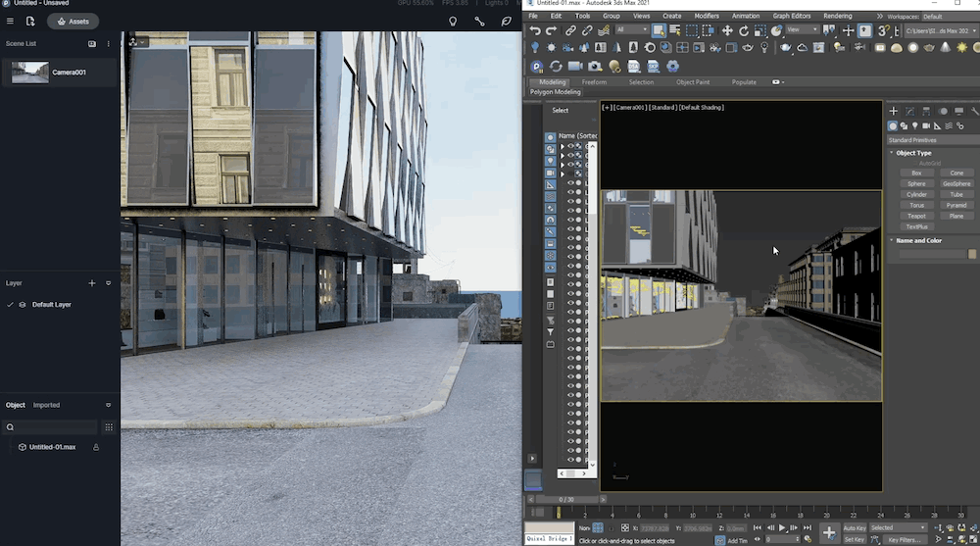Click the Polygon Modeling button
The image size is (980, 546).
point(556,92)
